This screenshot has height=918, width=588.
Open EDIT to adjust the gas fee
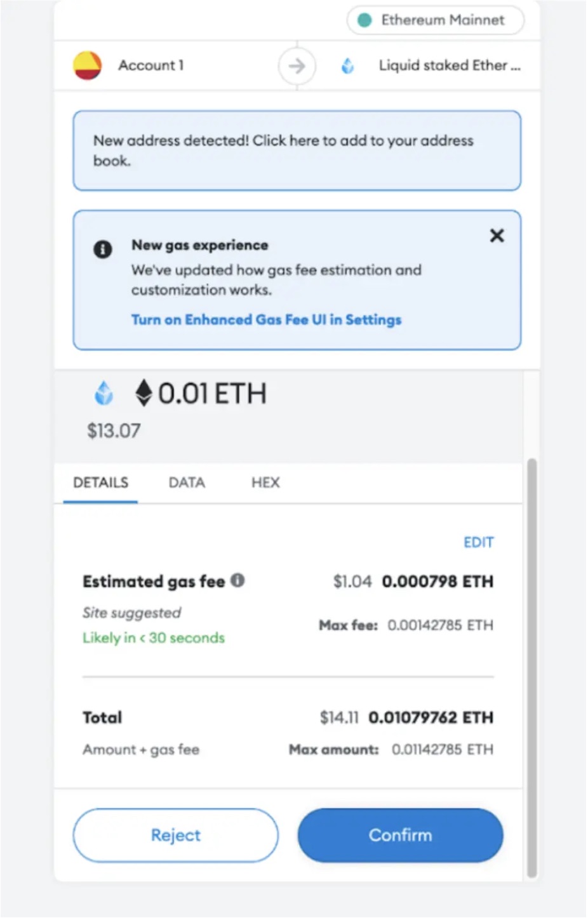(478, 542)
